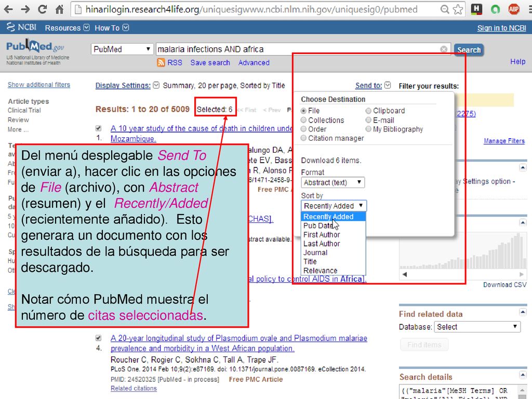The width and height of the screenshot is (532, 399).
Task: Choose the Order destination radio button
Action: [303, 129]
